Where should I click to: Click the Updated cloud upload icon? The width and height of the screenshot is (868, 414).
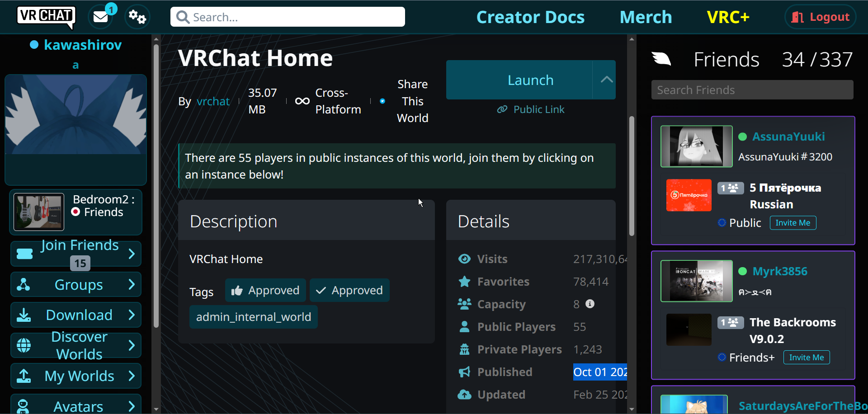(x=464, y=395)
